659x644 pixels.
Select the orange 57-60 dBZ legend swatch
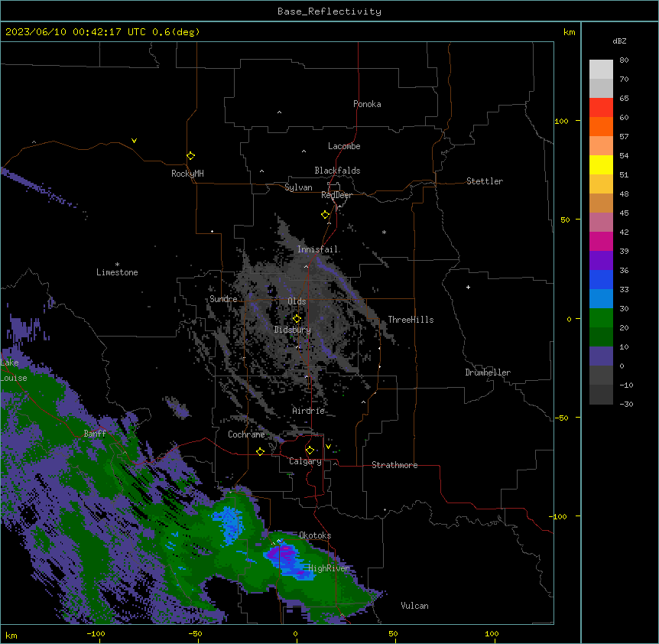(x=601, y=126)
